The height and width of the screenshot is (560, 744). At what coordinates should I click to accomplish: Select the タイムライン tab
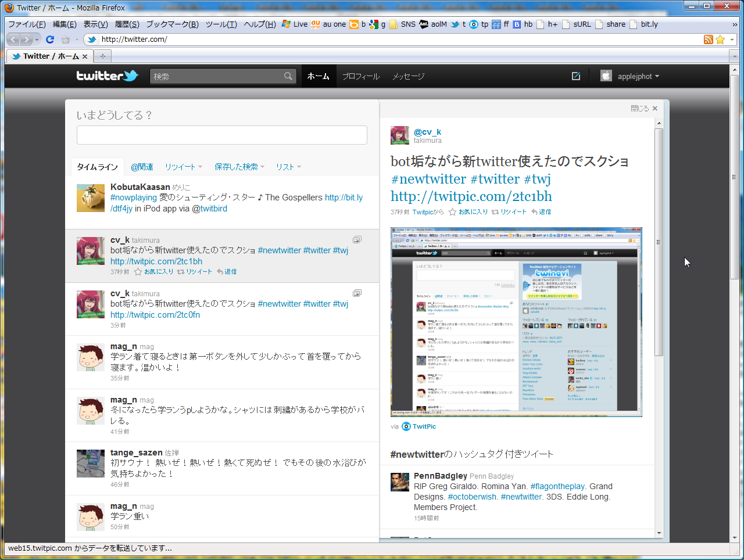[x=98, y=167]
